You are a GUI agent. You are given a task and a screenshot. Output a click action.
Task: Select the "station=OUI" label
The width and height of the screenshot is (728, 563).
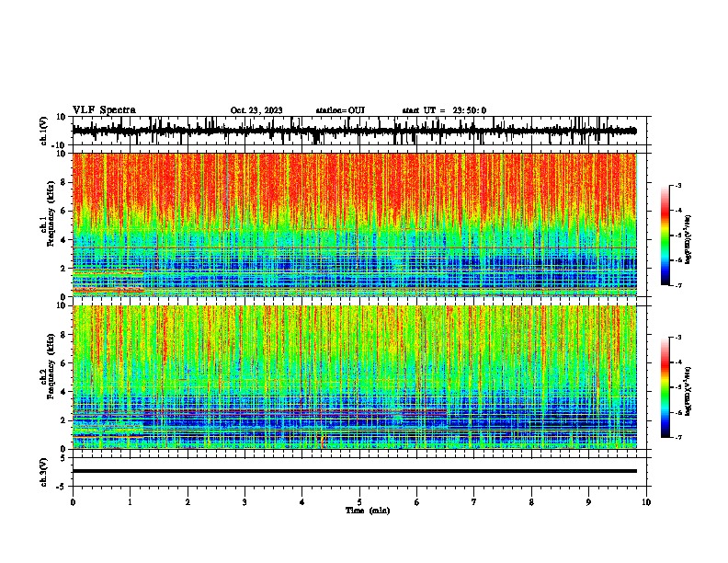(x=340, y=110)
